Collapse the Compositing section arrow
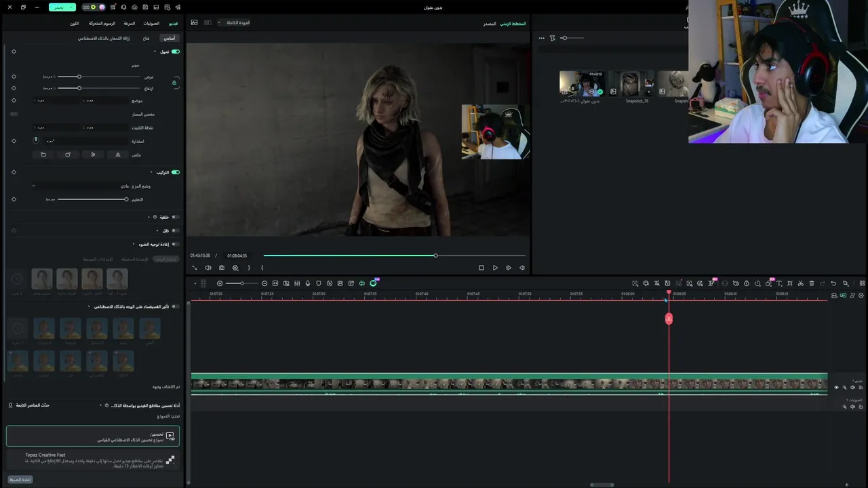 152,172
